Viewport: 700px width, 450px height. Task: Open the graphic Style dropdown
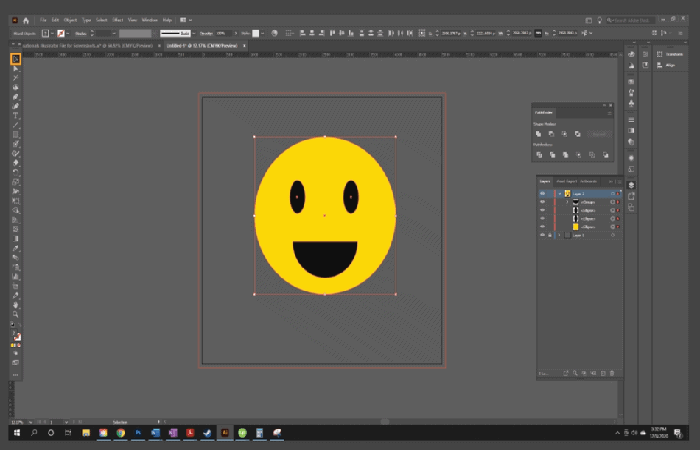[x=262, y=33]
